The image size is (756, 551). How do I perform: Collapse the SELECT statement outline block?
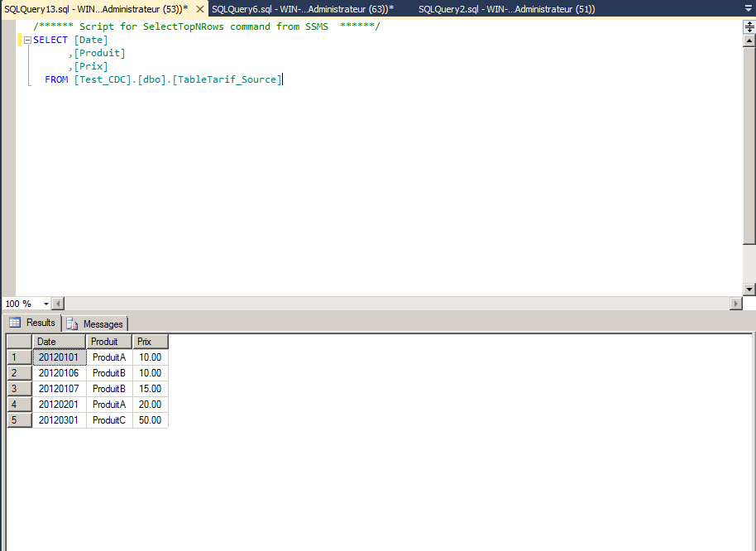tap(27, 40)
